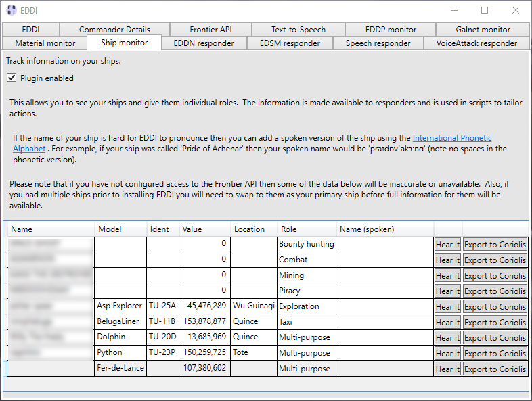Open the Python's Multi-purpose role dropdown
Image resolution: width=532 pixels, height=401 pixels.
point(307,353)
